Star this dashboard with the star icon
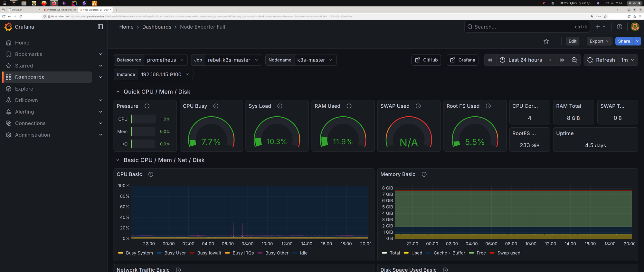This screenshot has width=644, height=272. point(546,41)
